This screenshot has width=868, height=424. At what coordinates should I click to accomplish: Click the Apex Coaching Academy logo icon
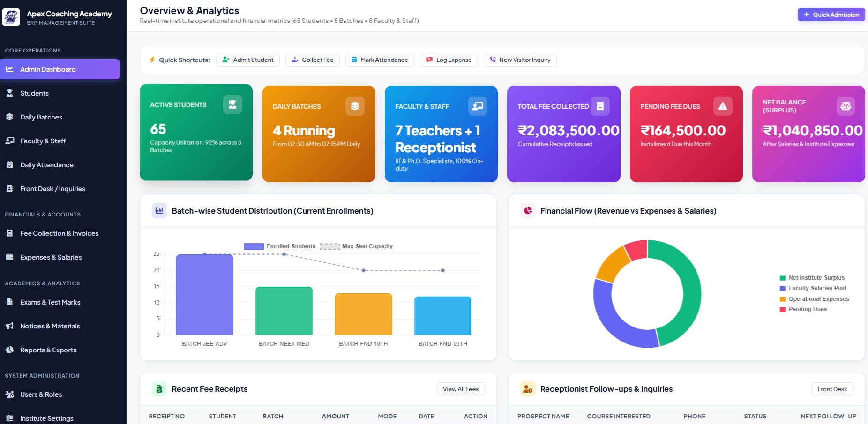[11, 17]
